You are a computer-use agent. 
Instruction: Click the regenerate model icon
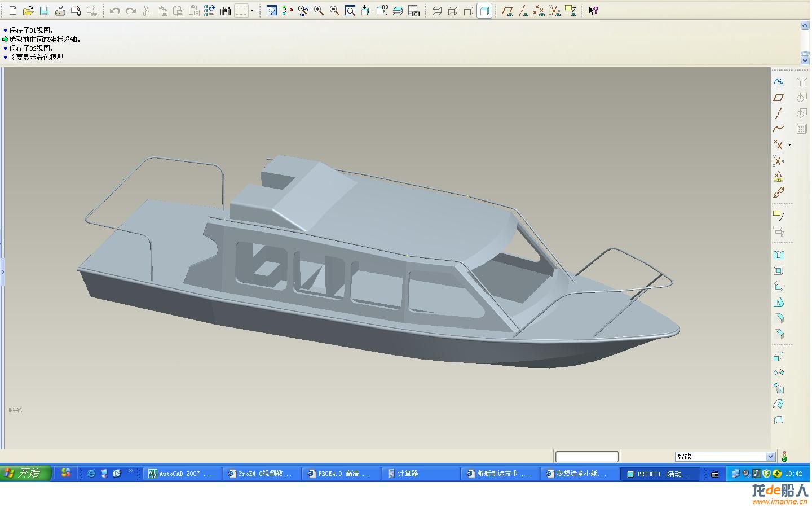210,10
